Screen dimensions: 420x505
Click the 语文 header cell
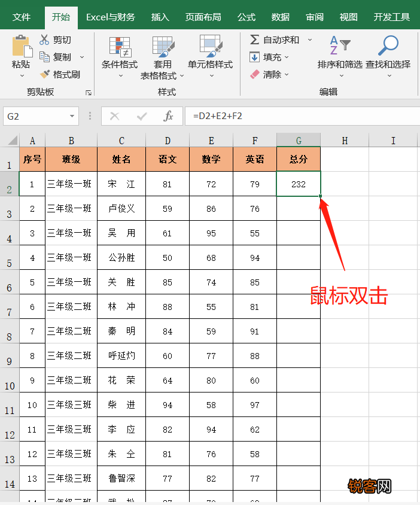click(168, 159)
